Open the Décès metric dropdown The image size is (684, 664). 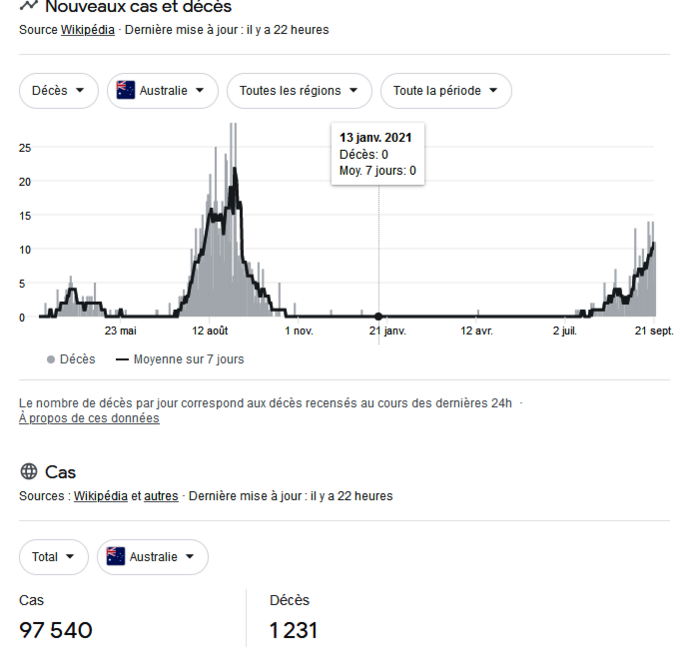click(59, 90)
